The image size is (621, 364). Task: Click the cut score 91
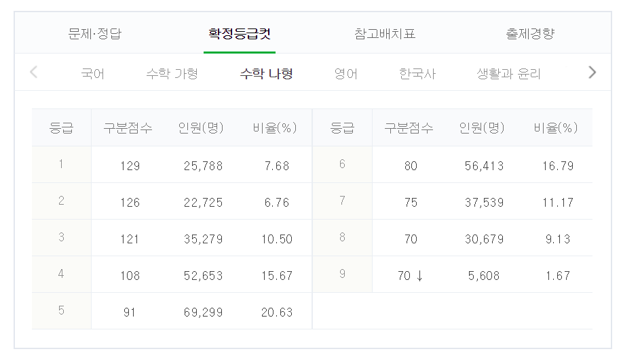(129, 312)
